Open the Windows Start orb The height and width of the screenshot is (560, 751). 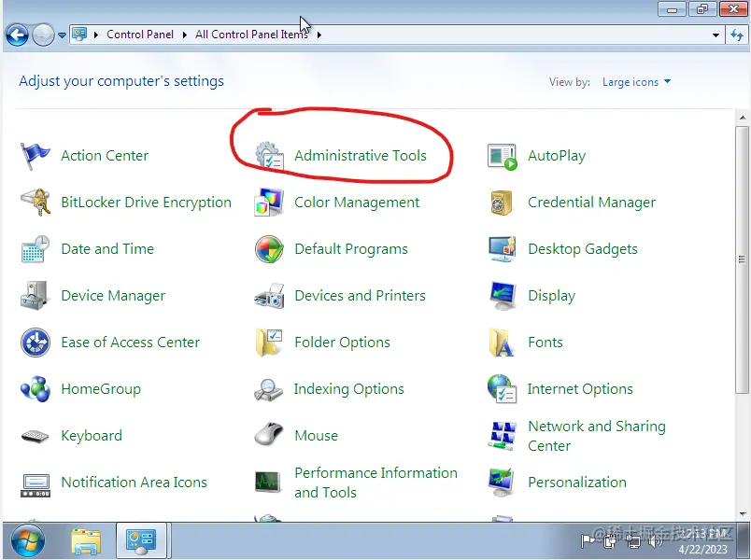coord(28,540)
